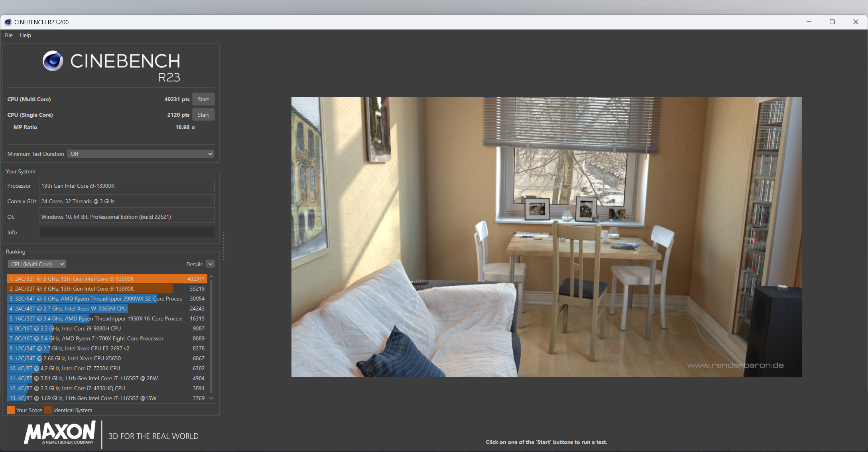Start the CPU Multi Core test

click(203, 99)
